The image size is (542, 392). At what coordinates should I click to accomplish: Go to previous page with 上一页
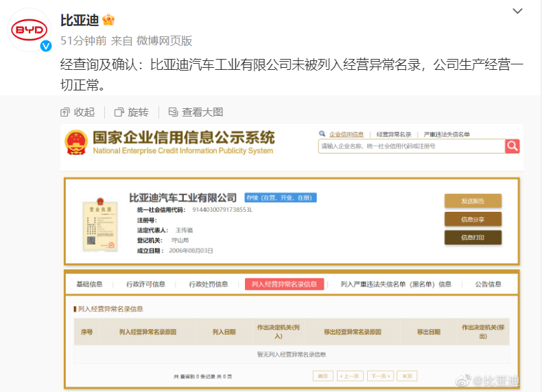pos(350,376)
